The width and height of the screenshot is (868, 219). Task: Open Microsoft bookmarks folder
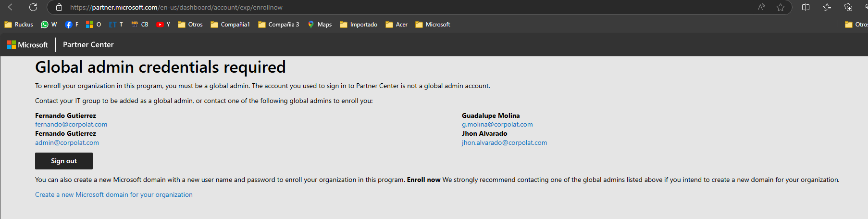(433, 25)
